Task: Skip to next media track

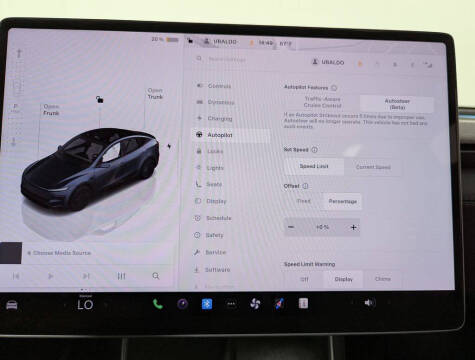Action: (86, 276)
